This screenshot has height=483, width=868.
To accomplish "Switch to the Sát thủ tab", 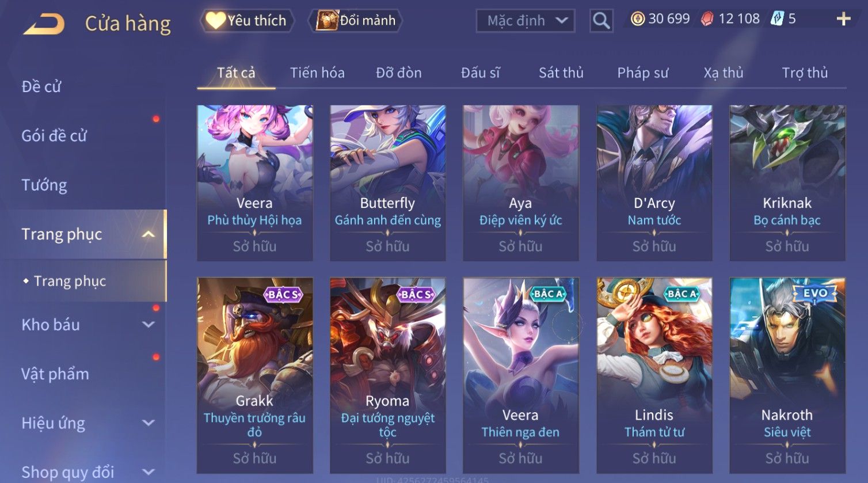I will pyautogui.click(x=561, y=73).
